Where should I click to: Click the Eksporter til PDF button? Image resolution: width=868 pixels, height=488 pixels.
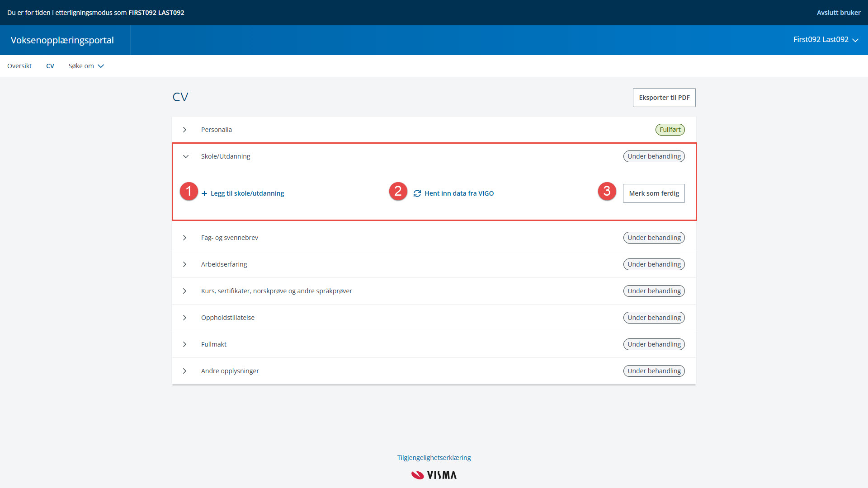(664, 98)
